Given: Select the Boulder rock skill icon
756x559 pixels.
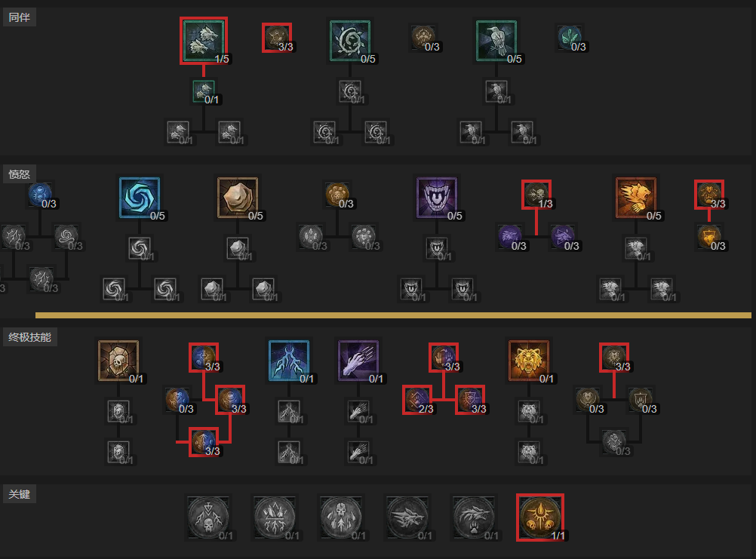Looking at the screenshot, I should click(238, 198).
